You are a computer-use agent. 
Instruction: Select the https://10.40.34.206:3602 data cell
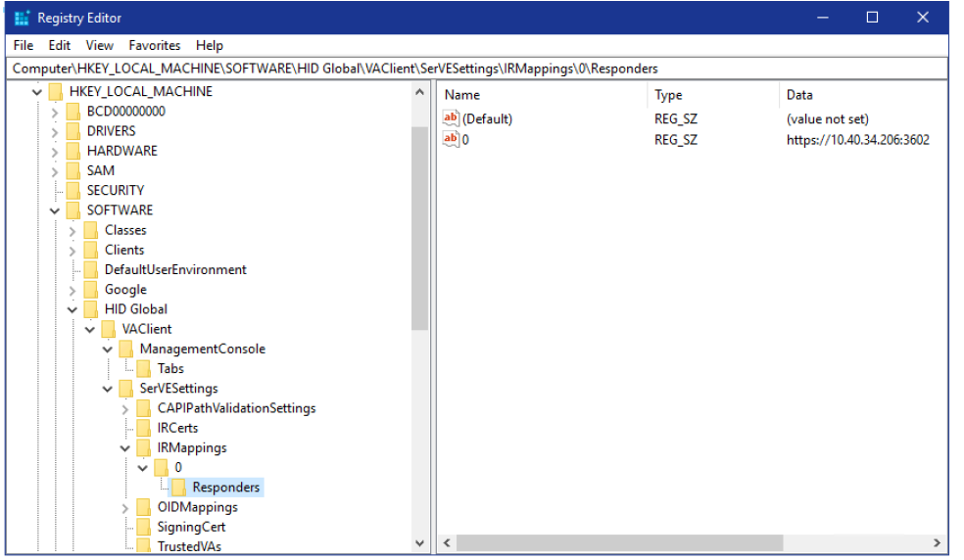point(857,140)
